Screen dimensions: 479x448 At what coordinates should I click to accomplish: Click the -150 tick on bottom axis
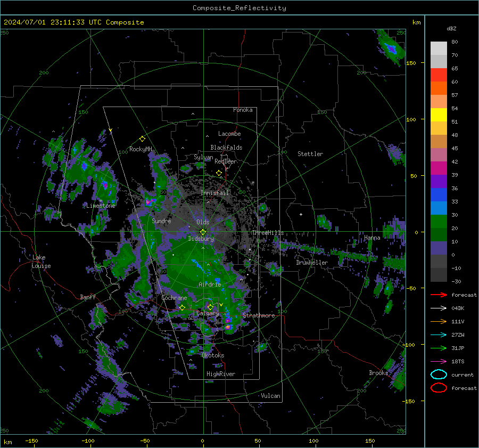coord(31,441)
